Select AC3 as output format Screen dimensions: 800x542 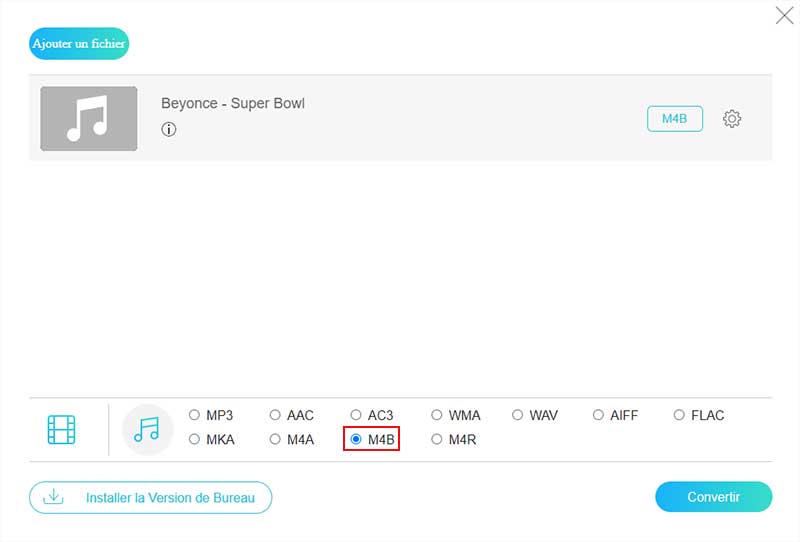coord(357,415)
